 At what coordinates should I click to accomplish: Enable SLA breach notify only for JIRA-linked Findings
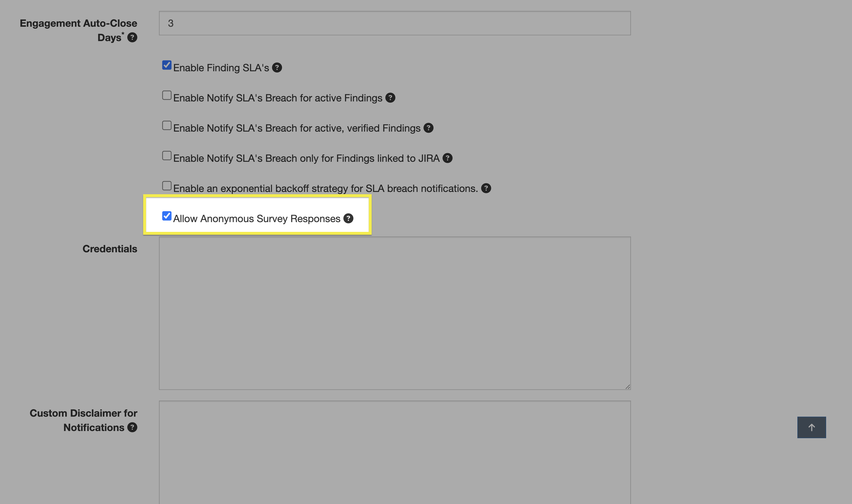point(166,156)
